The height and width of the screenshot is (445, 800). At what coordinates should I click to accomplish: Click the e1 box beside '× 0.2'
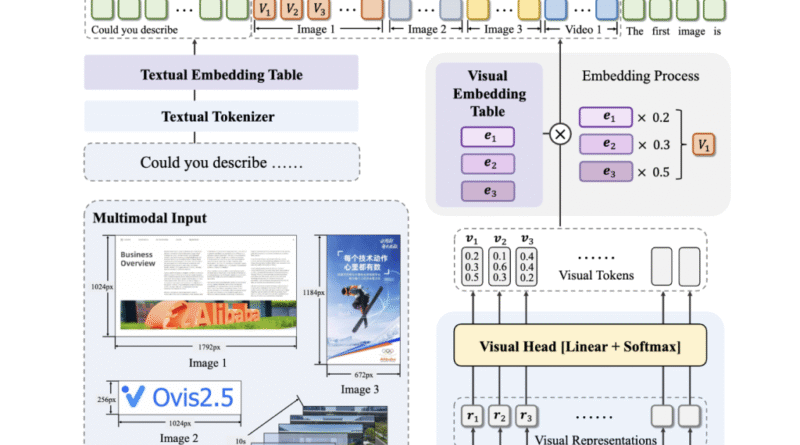point(606,117)
